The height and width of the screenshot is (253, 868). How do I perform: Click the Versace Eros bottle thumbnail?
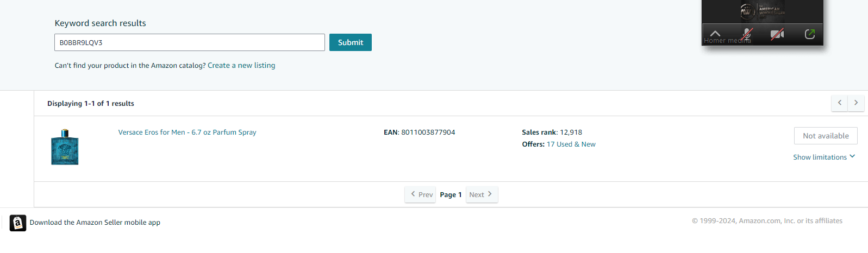[x=65, y=147]
